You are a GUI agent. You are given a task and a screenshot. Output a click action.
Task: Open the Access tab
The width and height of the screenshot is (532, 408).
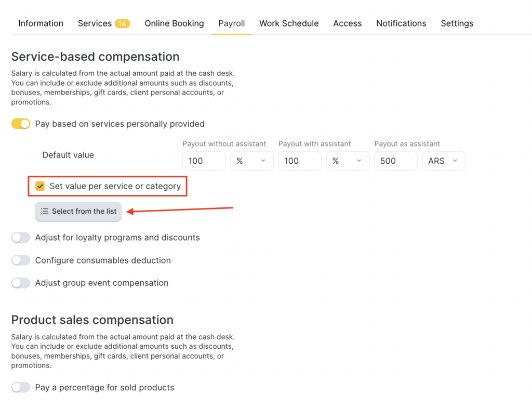347,23
